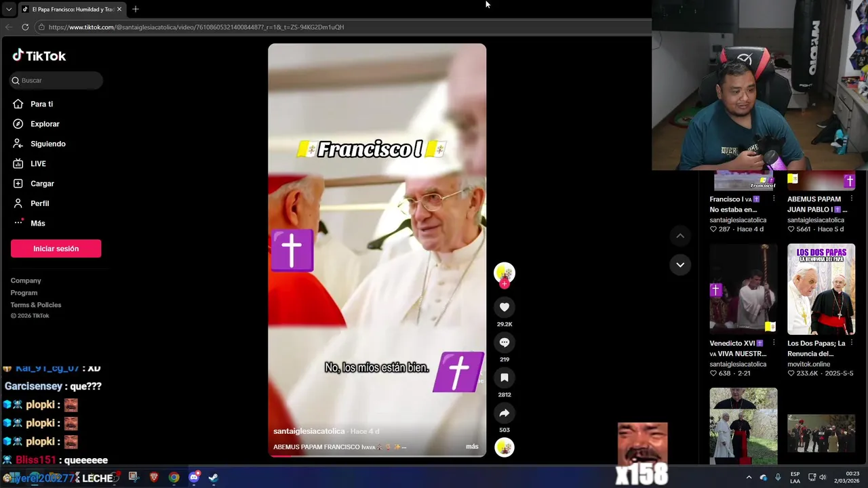Go to previous video with up arrow

(680, 235)
